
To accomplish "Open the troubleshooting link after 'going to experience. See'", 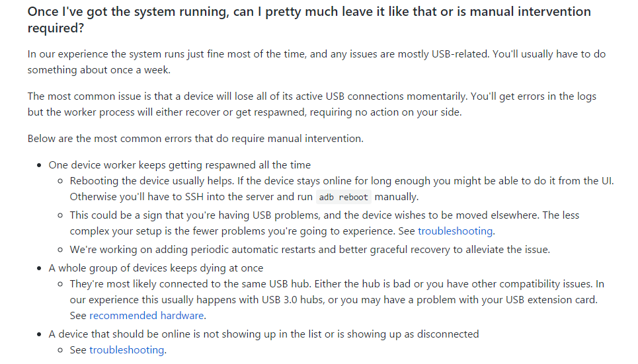I will (x=456, y=231).
